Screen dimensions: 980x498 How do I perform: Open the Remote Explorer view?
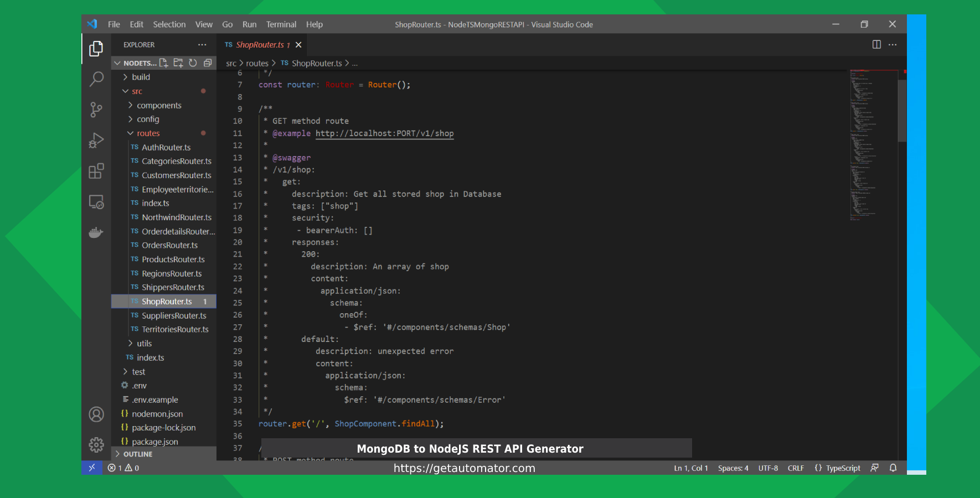tap(96, 202)
